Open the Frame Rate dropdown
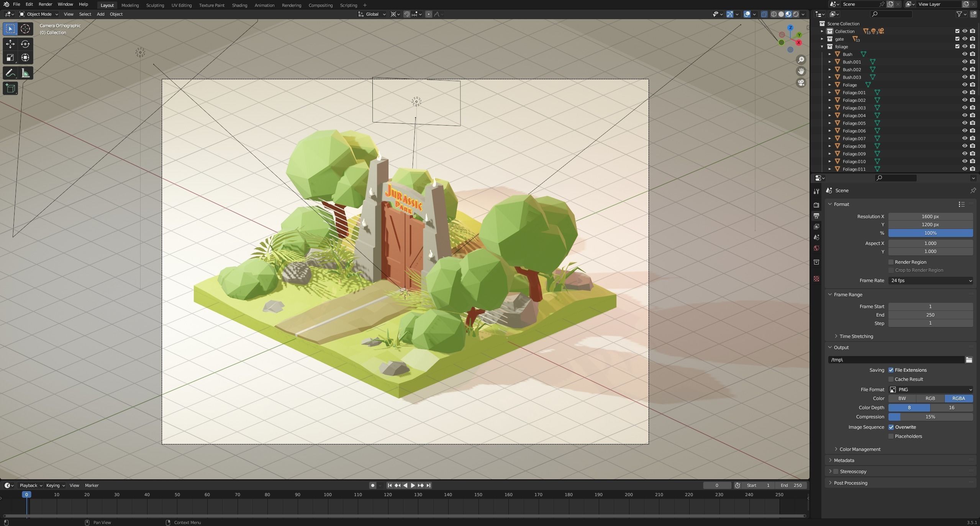 931,281
